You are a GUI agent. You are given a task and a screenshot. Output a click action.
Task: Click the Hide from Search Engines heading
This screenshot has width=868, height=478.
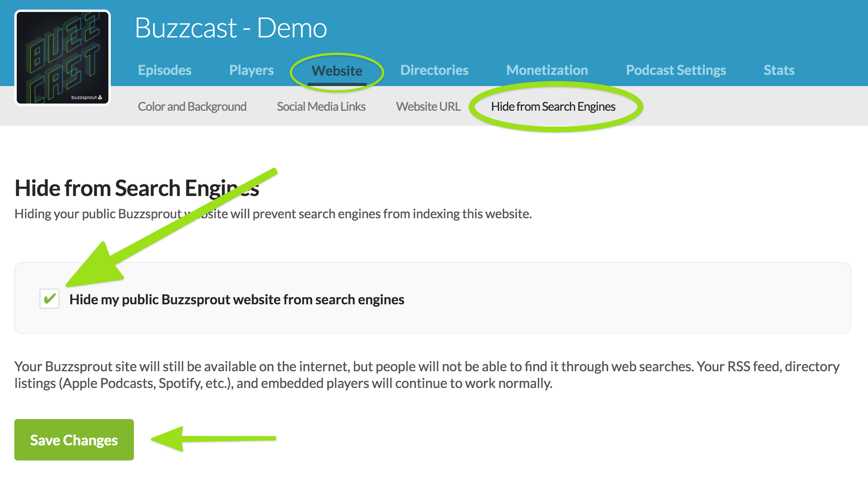pyautogui.click(x=137, y=188)
